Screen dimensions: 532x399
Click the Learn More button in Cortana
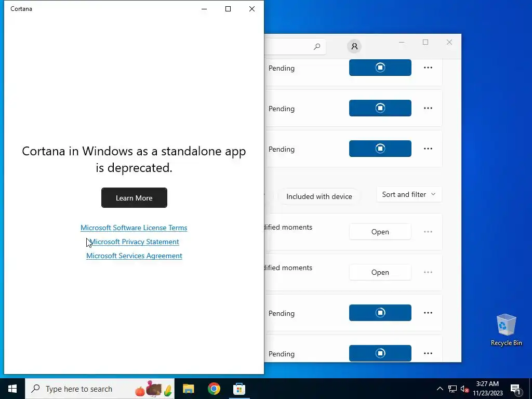point(134,198)
